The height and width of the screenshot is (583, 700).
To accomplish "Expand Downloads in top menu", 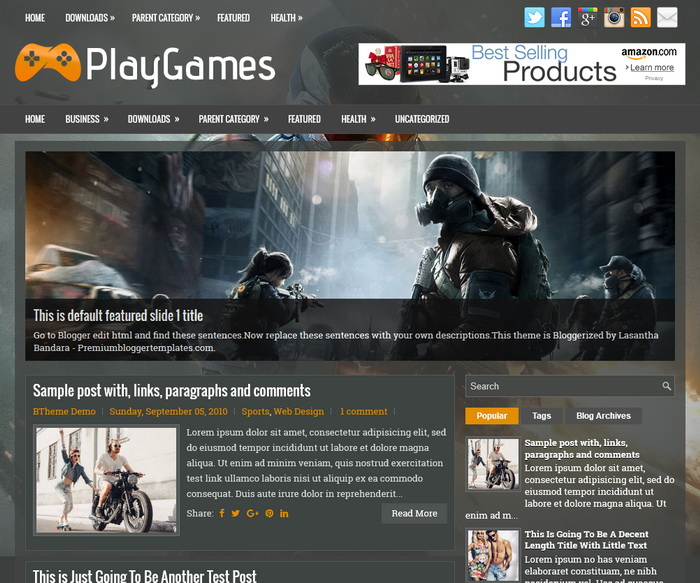I will coord(90,18).
